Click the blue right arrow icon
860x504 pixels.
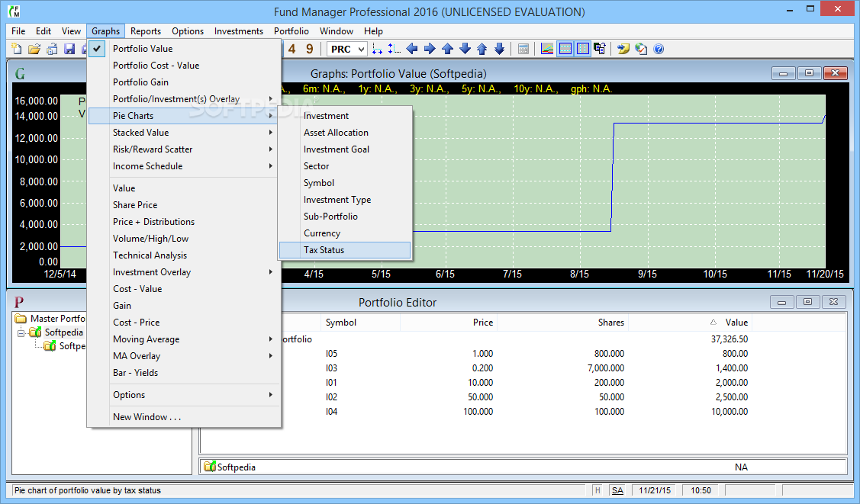click(430, 49)
